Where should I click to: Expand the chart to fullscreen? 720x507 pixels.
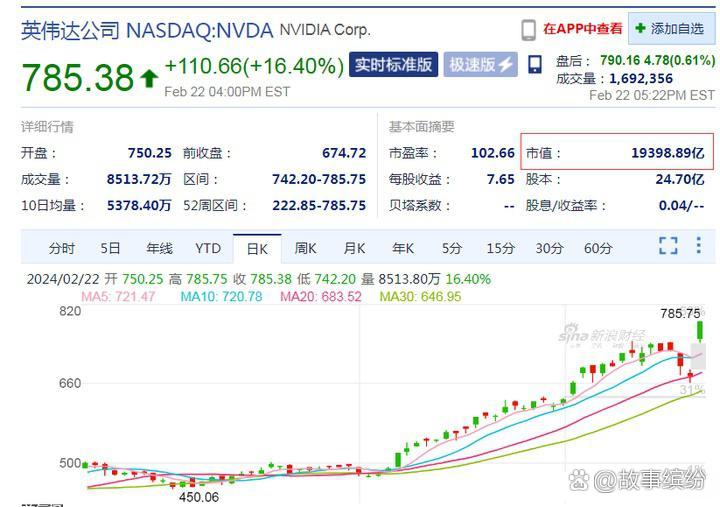668,246
